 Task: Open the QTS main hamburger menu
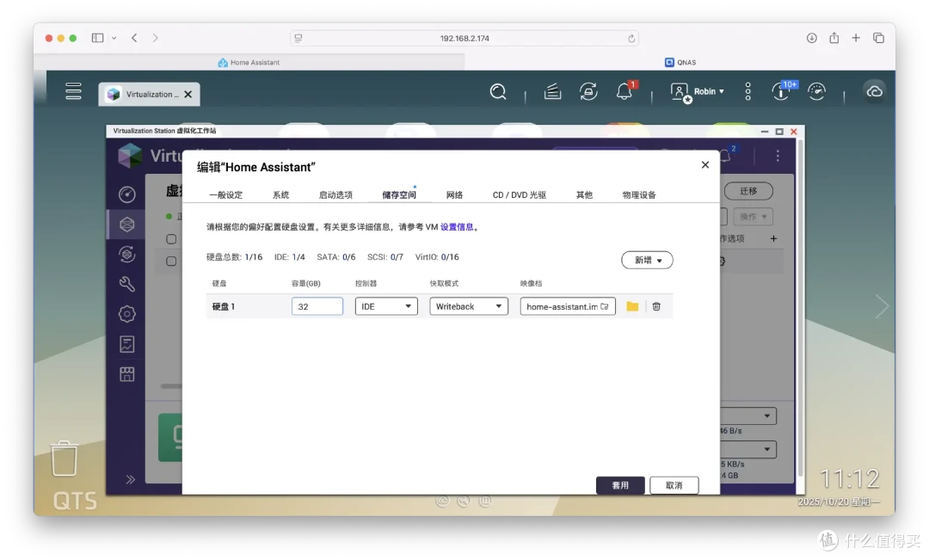click(x=73, y=91)
